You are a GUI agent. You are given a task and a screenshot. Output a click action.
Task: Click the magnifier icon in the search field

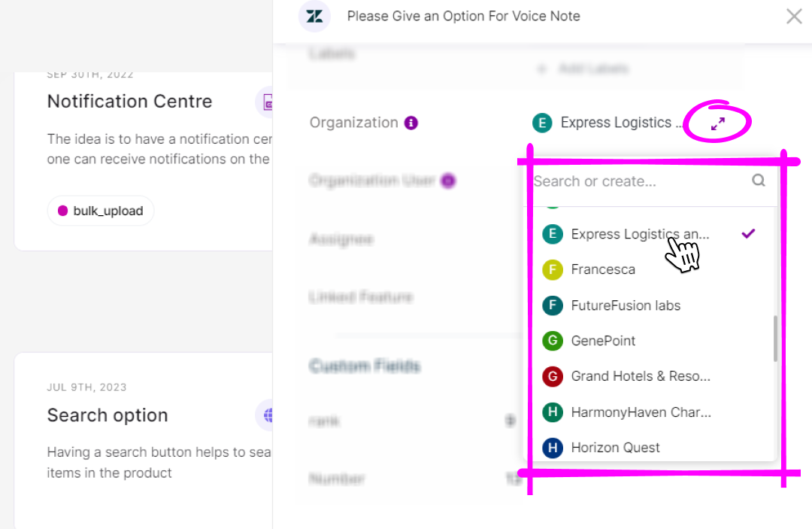759,181
